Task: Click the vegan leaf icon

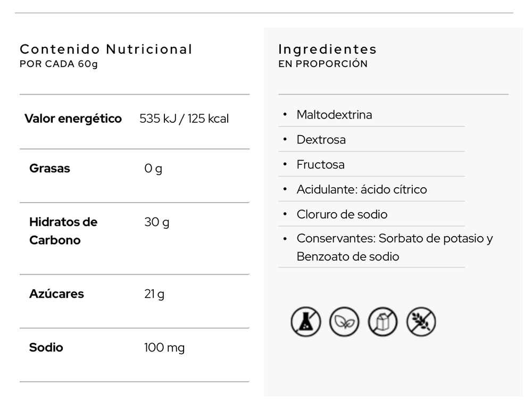Action: click(x=344, y=322)
